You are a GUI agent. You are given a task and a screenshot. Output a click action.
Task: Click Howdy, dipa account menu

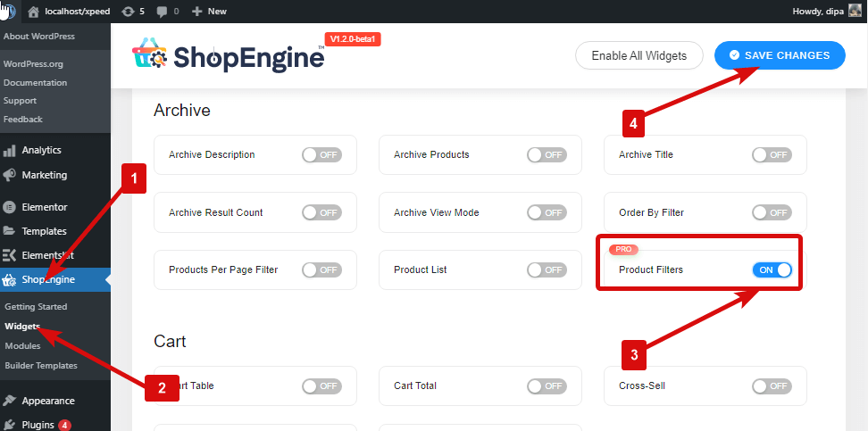click(827, 11)
